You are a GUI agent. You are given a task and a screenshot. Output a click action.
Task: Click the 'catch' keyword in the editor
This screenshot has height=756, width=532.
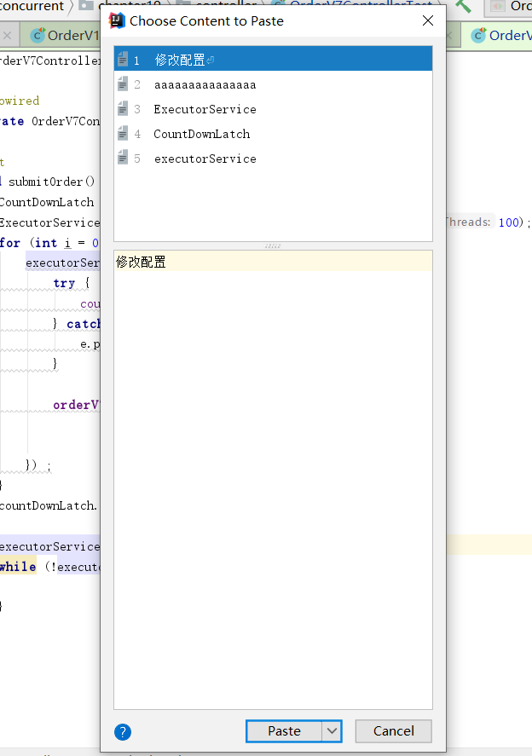(x=84, y=324)
